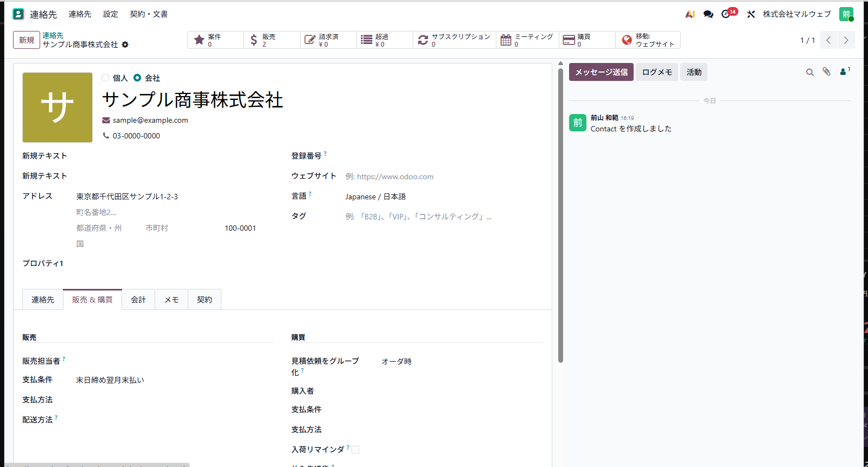868x467 pixels.
Task: Click the company avatar image サ
Action: click(58, 108)
